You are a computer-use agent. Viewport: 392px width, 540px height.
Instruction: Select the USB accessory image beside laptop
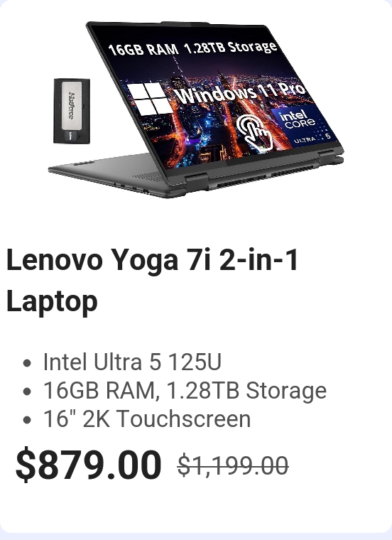(x=72, y=111)
